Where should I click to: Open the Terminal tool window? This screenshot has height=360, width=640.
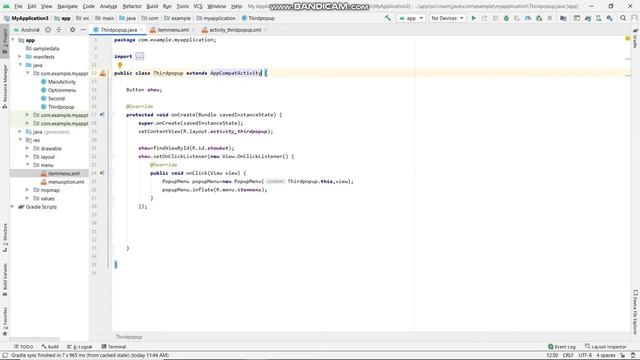tap(114, 347)
